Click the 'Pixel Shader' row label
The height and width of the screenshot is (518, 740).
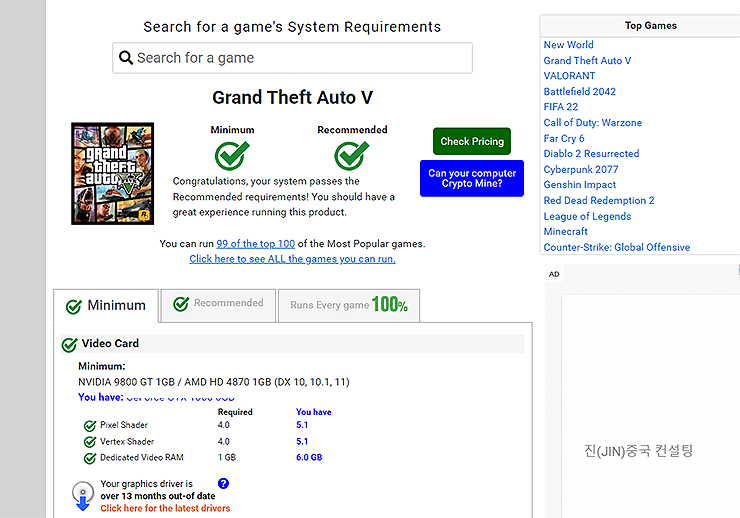[x=124, y=425]
